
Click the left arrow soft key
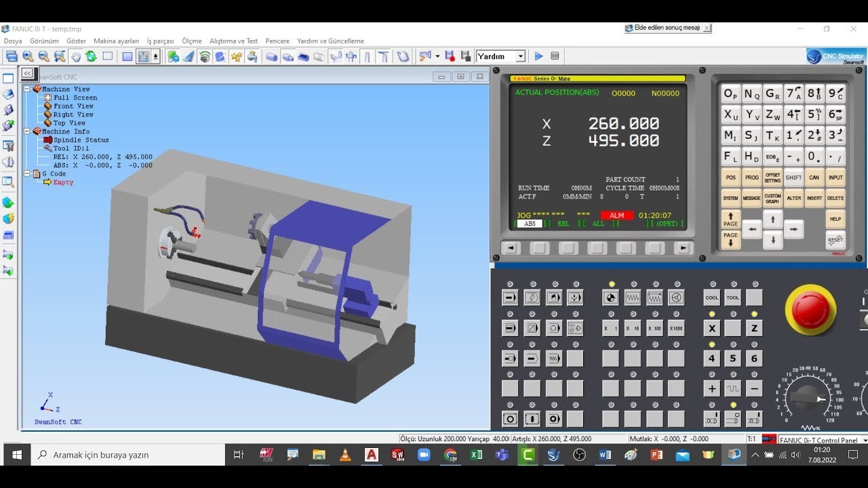click(x=511, y=248)
